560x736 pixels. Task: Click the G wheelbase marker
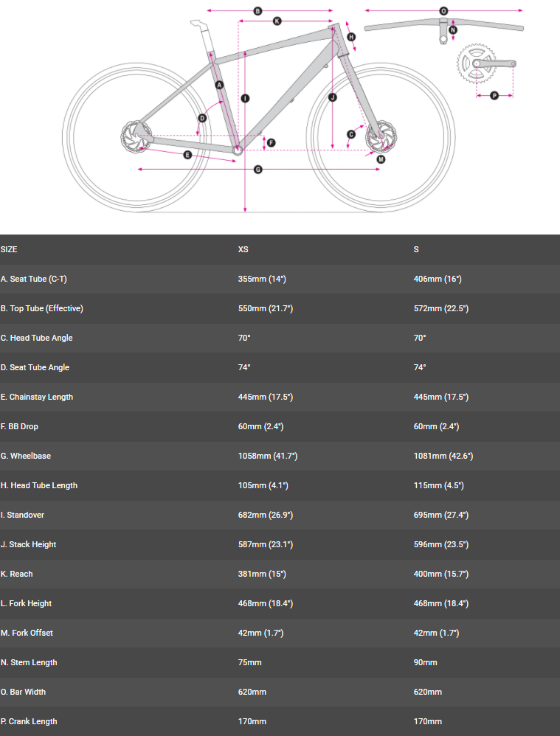(x=257, y=170)
